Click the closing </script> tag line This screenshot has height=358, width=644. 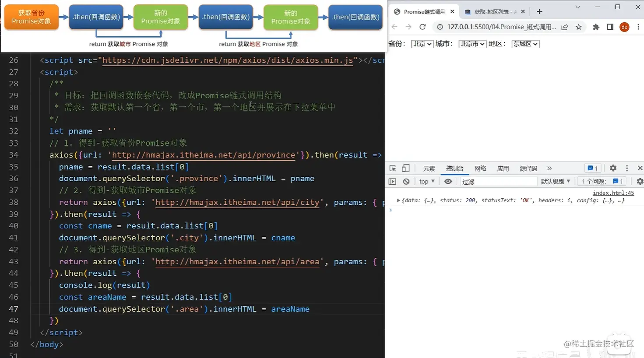coord(61,333)
